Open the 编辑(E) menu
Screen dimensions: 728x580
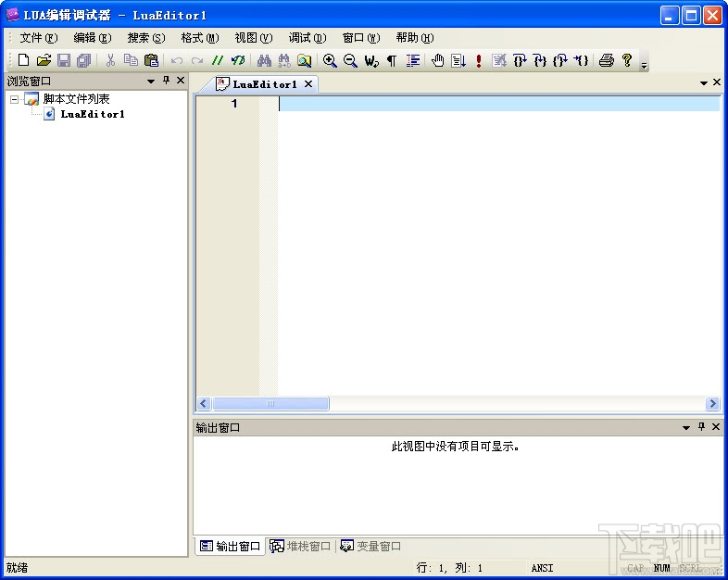pos(93,38)
